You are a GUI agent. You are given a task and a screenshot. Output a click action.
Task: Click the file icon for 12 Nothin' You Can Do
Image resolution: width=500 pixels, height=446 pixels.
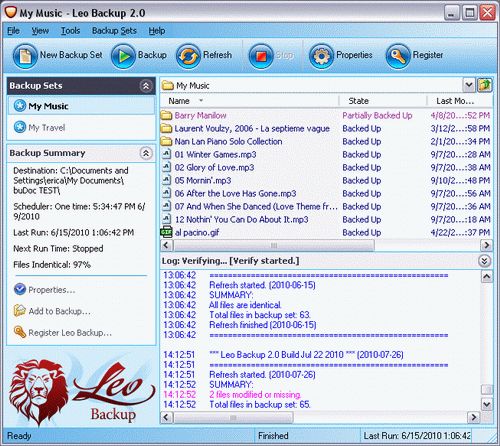(166, 219)
